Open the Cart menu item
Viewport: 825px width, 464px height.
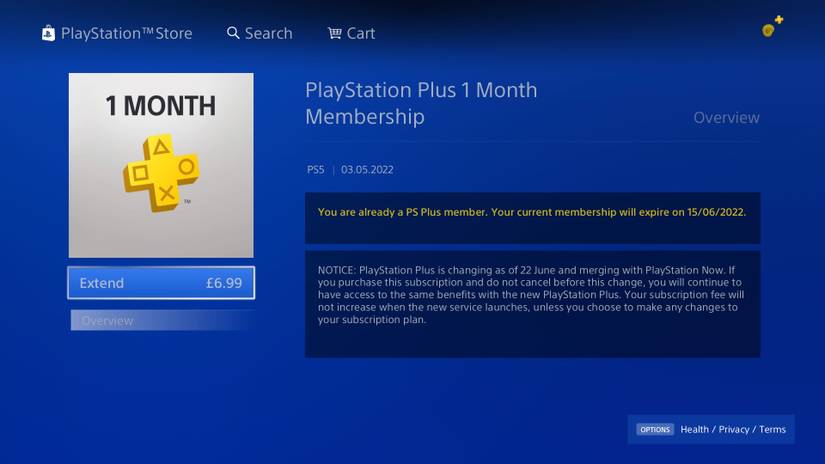click(x=361, y=34)
